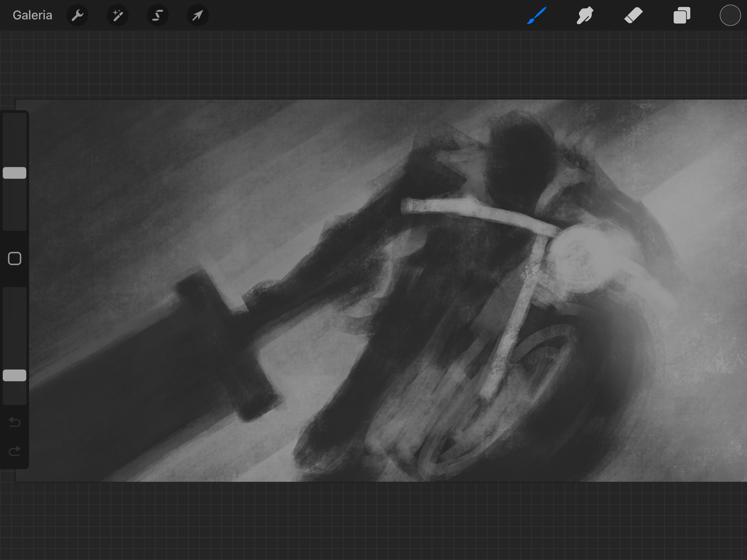Tap the Modify square button on sidebar
Screen dimensions: 747x560
[x=15, y=258]
